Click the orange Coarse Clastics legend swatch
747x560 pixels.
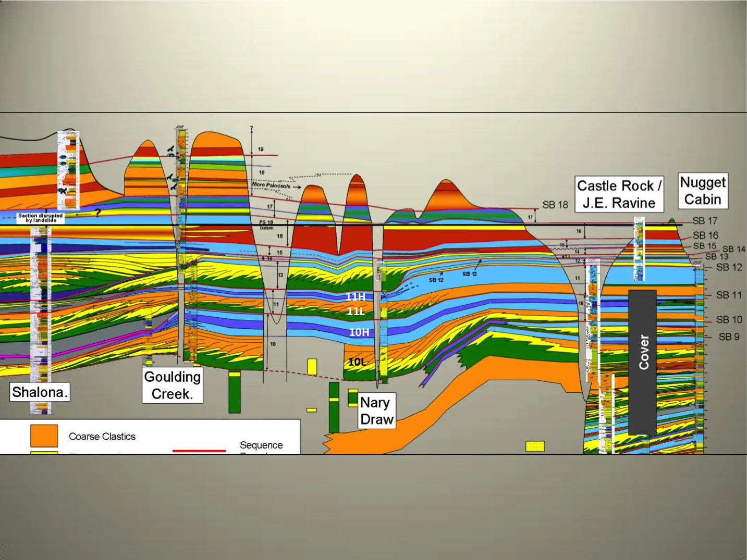click(x=44, y=435)
